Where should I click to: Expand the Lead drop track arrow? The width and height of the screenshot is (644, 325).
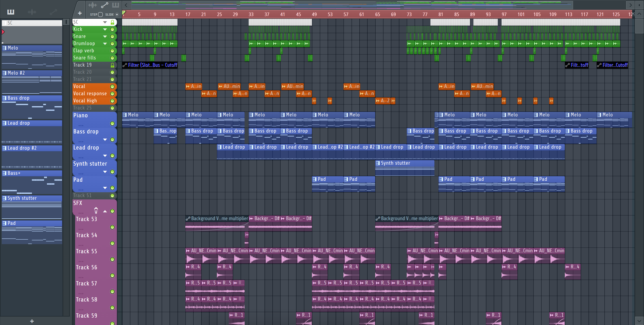(105, 156)
